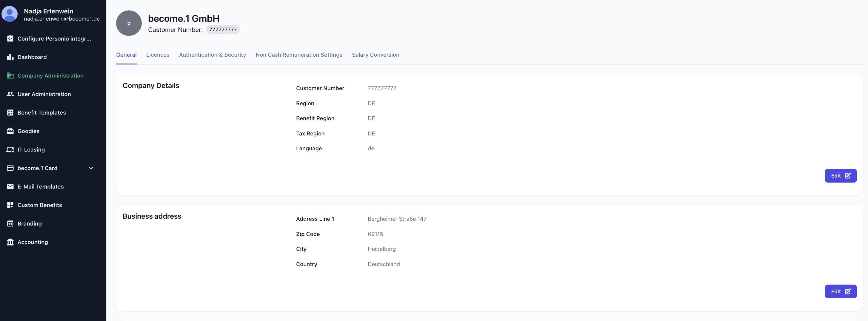Viewport: 868px width, 321px height.
Task: Click the IT Leasing devices icon
Action: click(x=10, y=149)
